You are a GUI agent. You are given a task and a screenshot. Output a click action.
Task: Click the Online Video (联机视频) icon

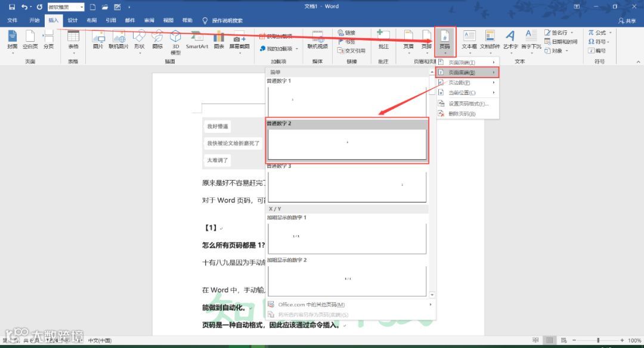[x=317, y=40]
